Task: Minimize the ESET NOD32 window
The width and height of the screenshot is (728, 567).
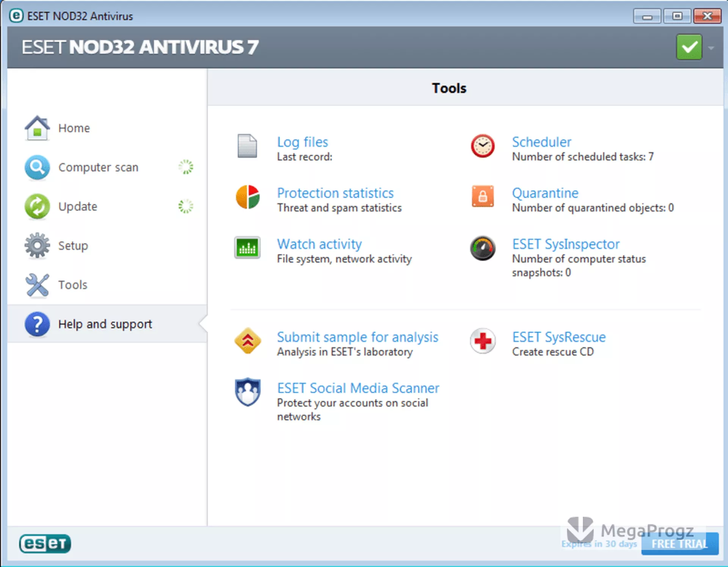Action: pos(647,16)
